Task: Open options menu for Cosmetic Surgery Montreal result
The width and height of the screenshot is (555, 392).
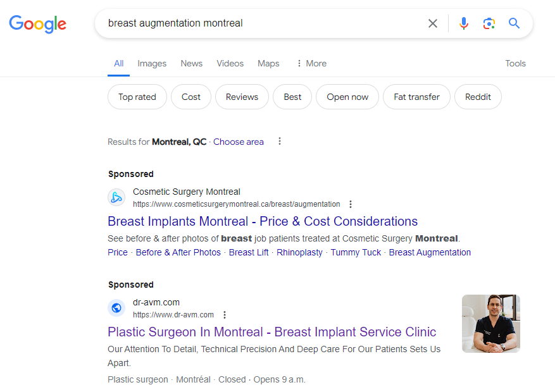Action: pos(351,204)
